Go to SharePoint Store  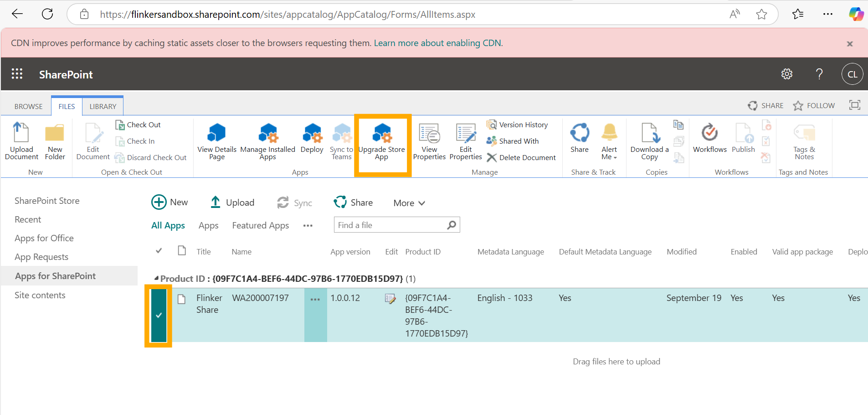pos(47,201)
